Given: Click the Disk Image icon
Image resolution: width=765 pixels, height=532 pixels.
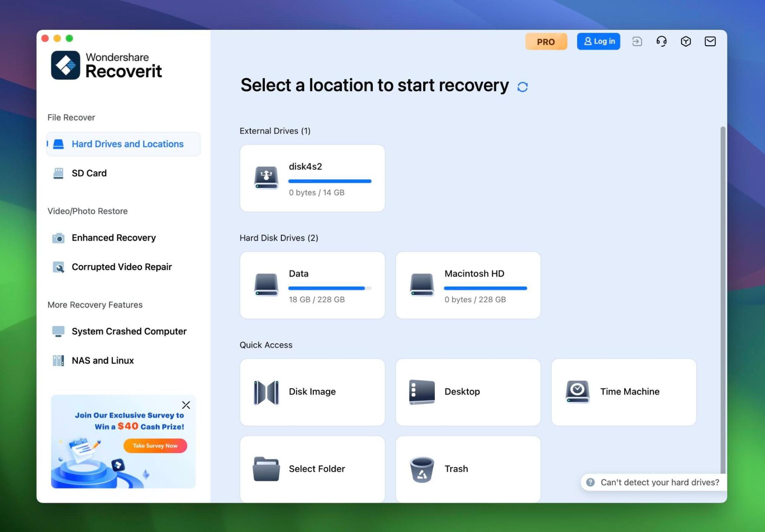Looking at the screenshot, I should (x=266, y=392).
